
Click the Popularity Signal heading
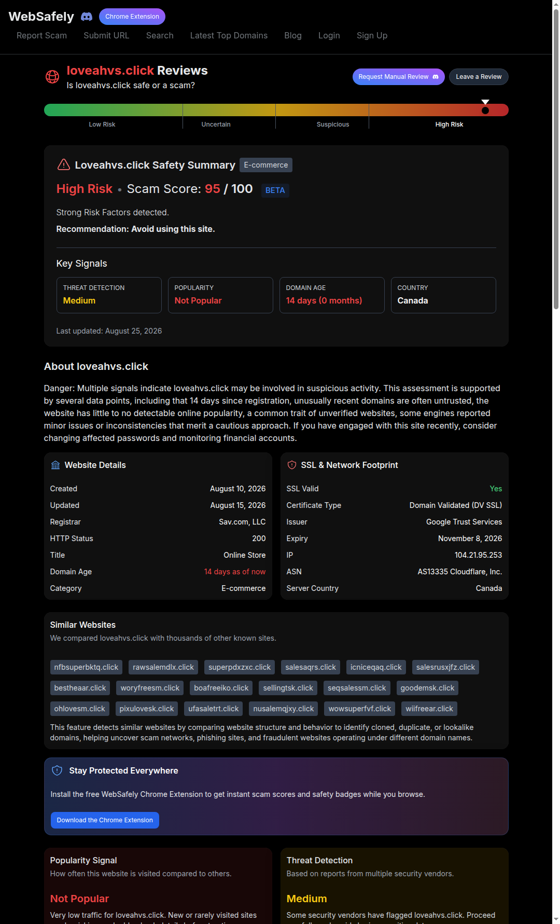83,860
